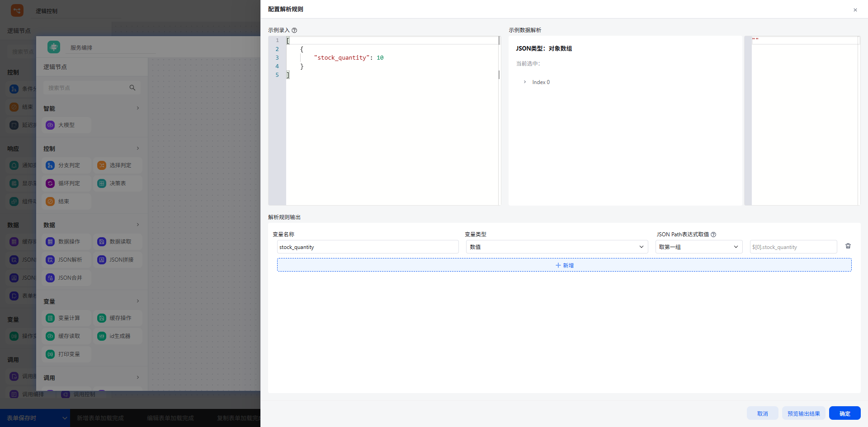The width and height of the screenshot is (868, 427).
Task: Collapse the 智能 category section
Action: point(138,108)
